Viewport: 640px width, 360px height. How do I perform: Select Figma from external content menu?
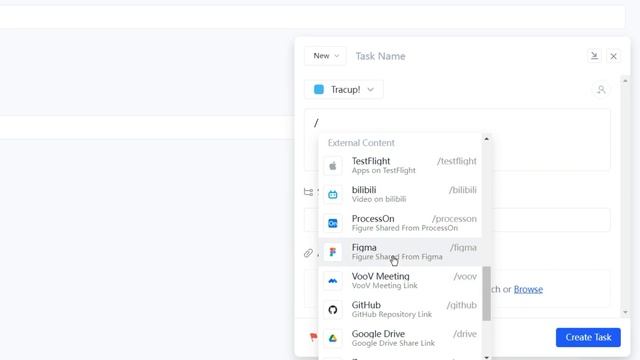click(x=400, y=252)
